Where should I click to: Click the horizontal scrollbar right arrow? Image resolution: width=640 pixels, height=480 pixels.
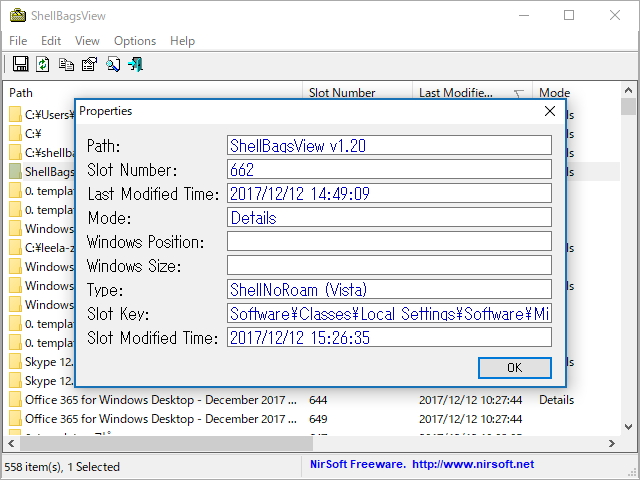point(611,443)
